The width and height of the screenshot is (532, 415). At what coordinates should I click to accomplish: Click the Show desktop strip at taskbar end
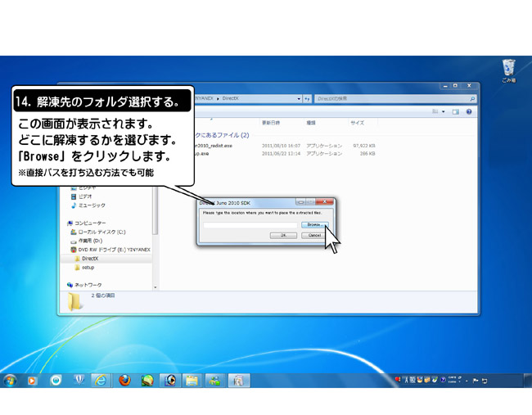tap(528, 381)
